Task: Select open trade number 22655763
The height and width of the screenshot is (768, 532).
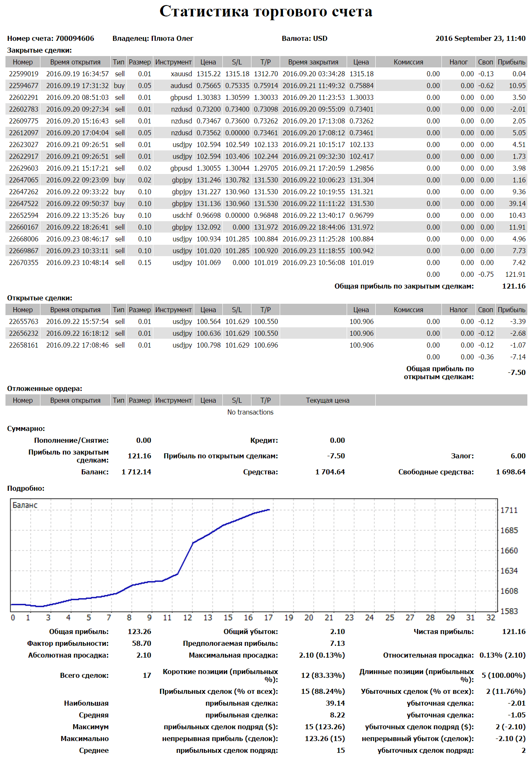Action: point(24,321)
